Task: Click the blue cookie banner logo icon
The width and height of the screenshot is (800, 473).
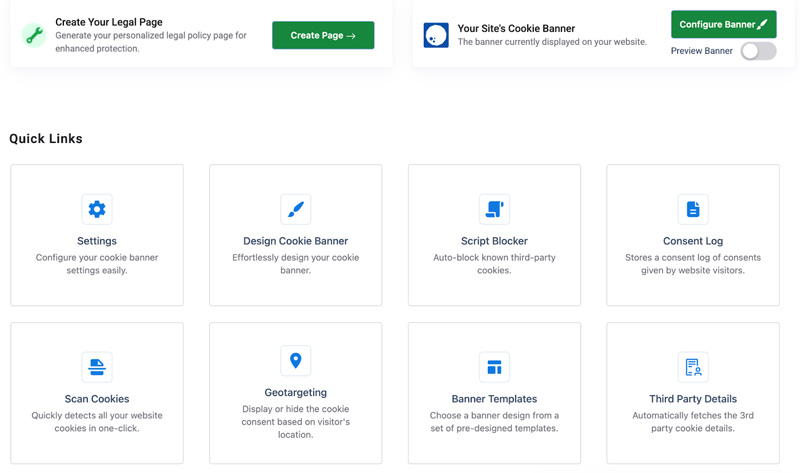Action: 436,35
